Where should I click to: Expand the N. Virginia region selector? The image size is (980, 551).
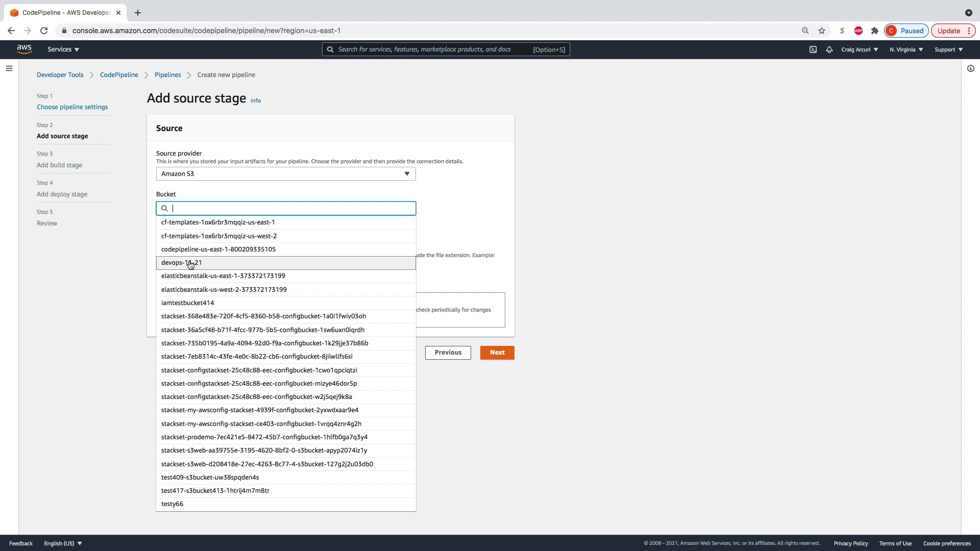pos(906,49)
